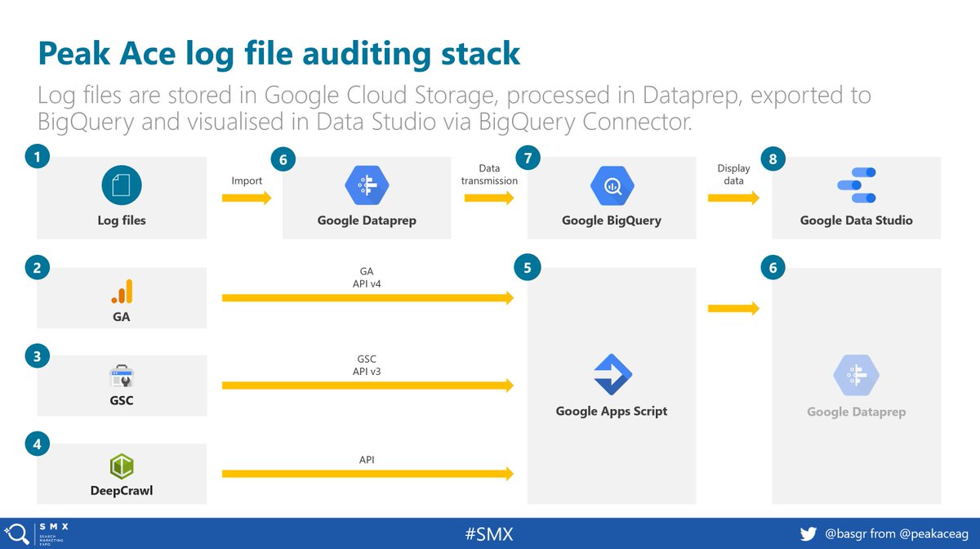
Task: Click the faded Google Dataprep icon in step 6
Action: [x=856, y=375]
